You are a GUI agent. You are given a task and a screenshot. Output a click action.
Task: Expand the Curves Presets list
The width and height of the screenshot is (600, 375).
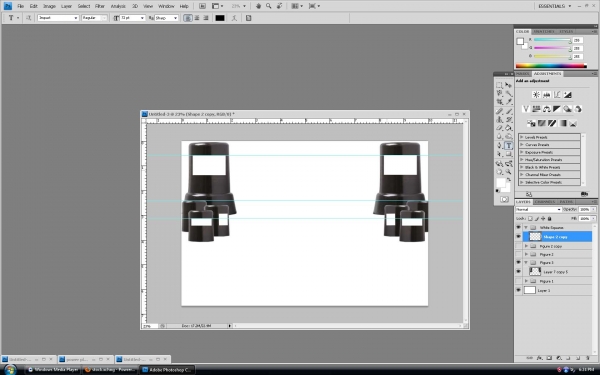[522, 145]
